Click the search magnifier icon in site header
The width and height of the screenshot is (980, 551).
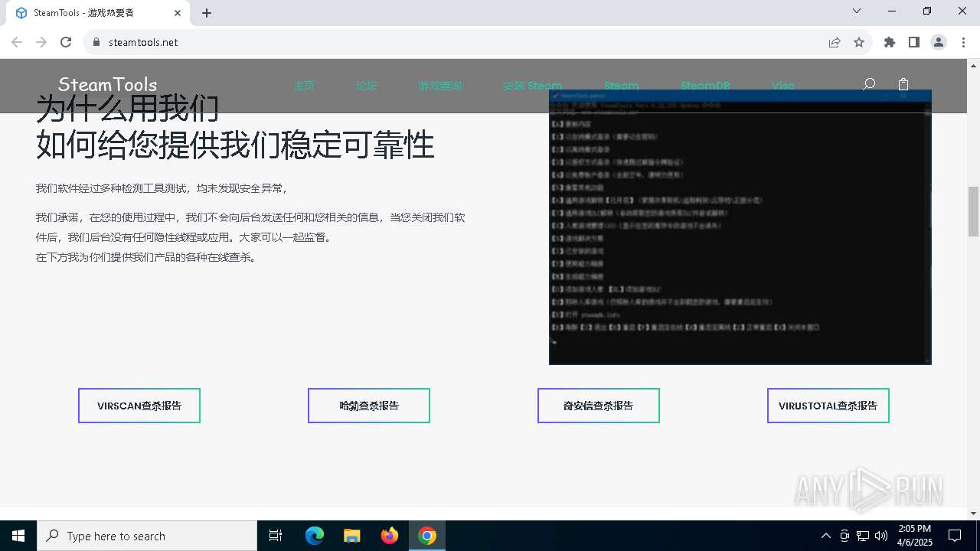pos(868,85)
